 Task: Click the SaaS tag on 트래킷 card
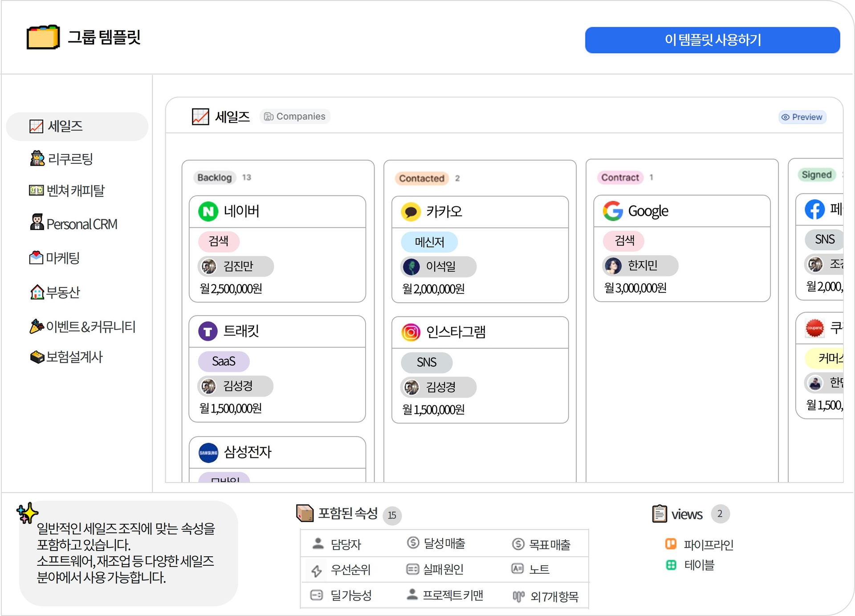[224, 361]
